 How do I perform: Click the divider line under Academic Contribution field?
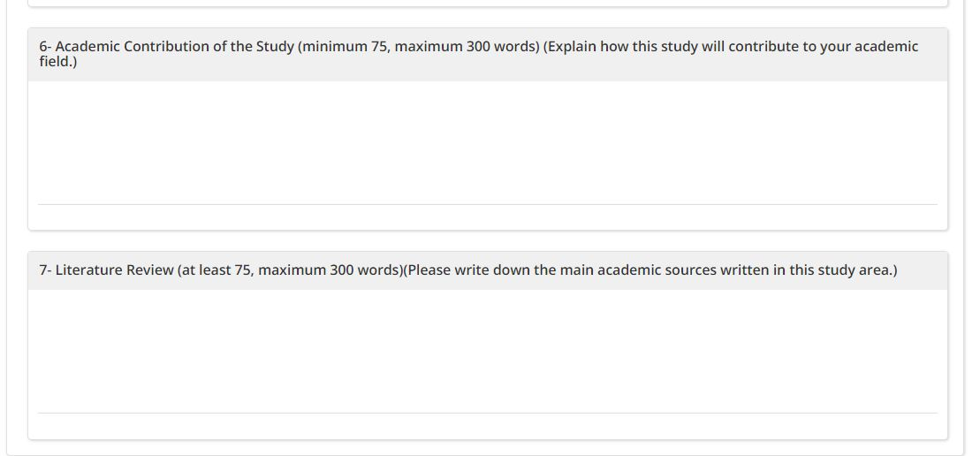coord(488,204)
